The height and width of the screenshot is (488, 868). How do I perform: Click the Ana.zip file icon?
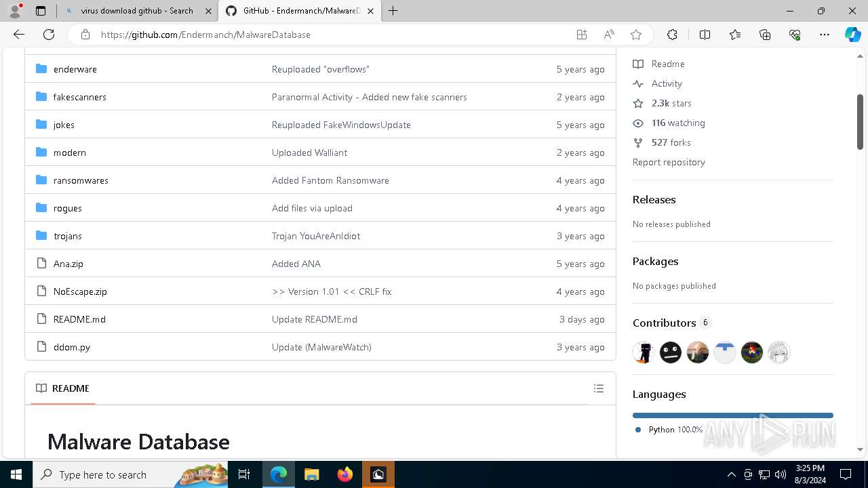click(x=41, y=264)
